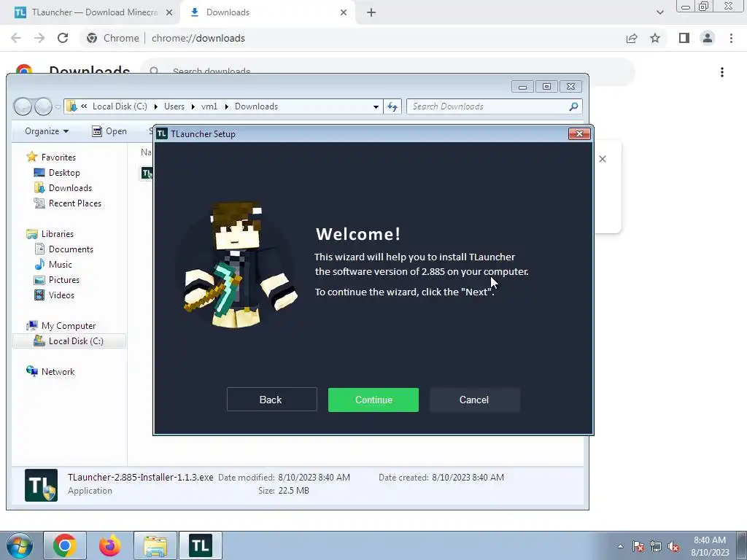This screenshot has width=747, height=560.
Task: Click muted volume tray icon
Action: (x=673, y=546)
